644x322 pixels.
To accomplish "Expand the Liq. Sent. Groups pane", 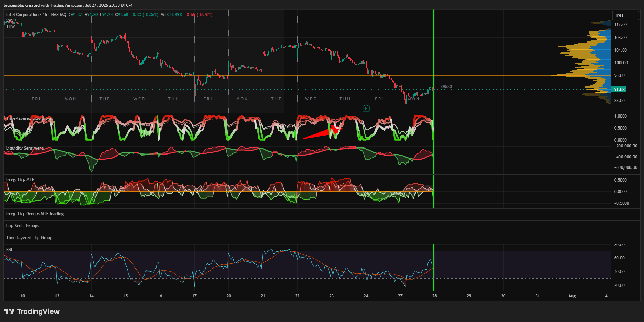I will [22, 226].
